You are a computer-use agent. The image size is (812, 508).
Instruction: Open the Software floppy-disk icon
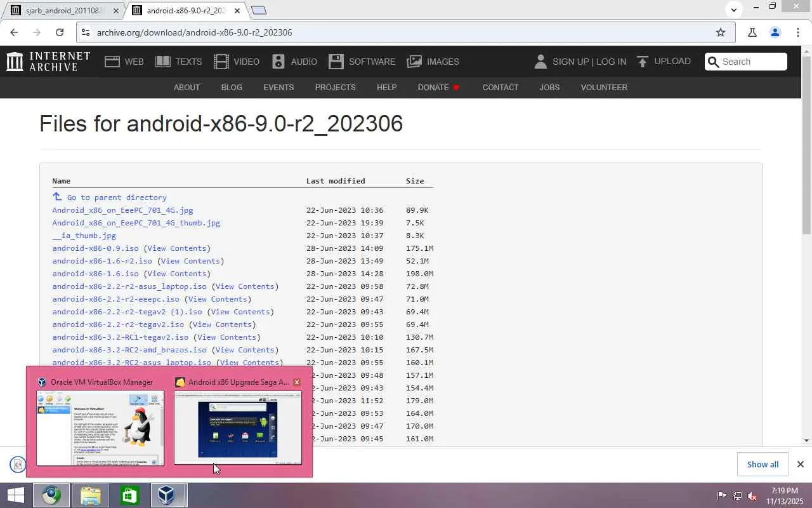[336, 62]
